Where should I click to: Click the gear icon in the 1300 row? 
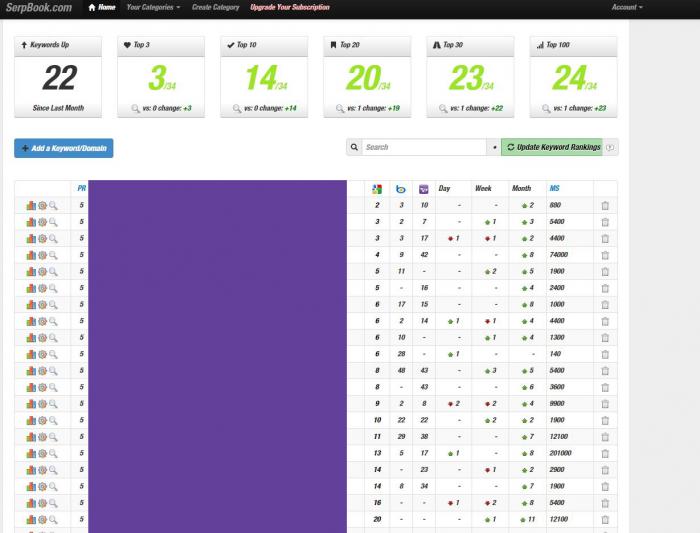pyautogui.click(x=42, y=337)
